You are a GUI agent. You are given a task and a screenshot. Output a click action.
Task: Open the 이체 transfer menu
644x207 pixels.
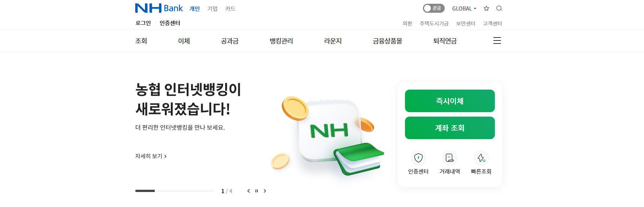pyautogui.click(x=184, y=41)
